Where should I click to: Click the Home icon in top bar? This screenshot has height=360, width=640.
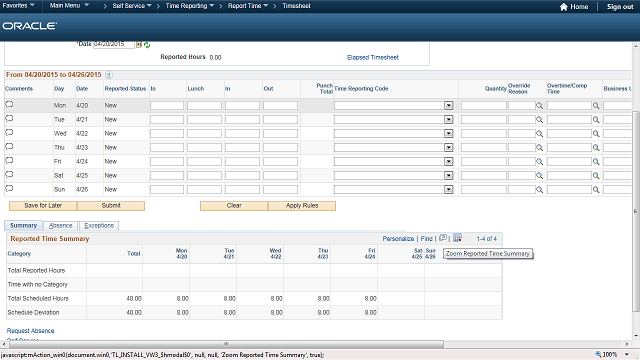564,7
